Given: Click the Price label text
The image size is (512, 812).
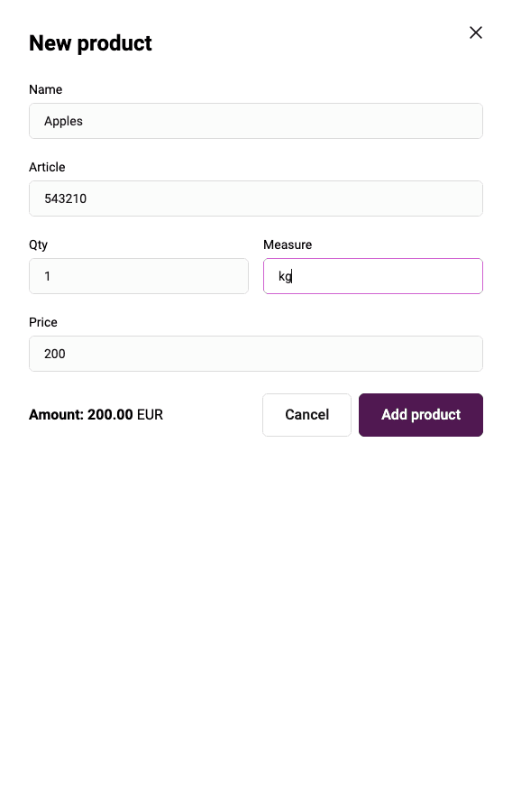Looking at the screenshot, I should click(43, 323).
